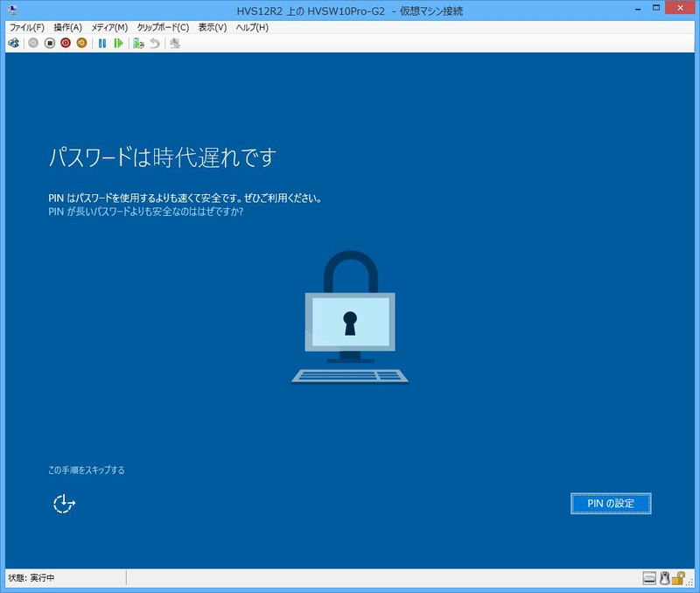Click the Checkpoint toolbar icon
The image size is (700, 593).
click(138, 43)
